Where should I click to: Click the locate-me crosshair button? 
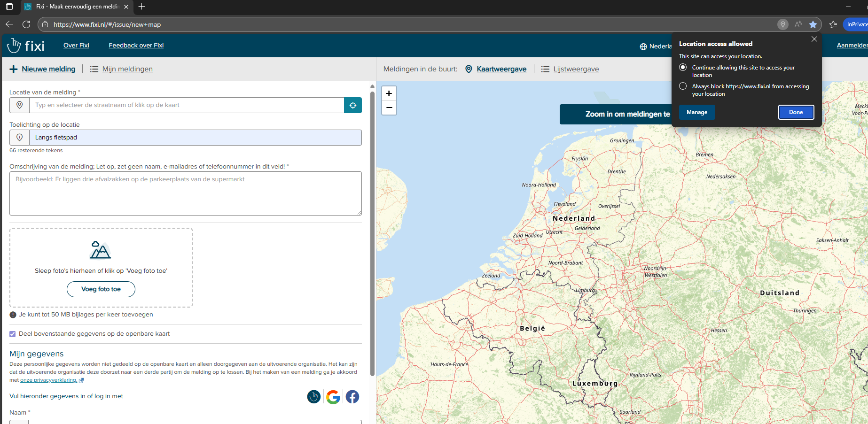(352, 105)
